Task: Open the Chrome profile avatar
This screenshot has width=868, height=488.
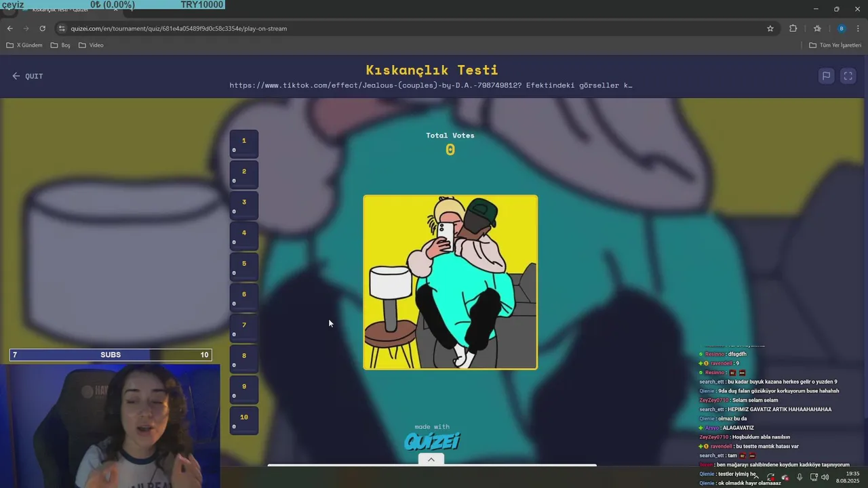Action: point(842,28)
